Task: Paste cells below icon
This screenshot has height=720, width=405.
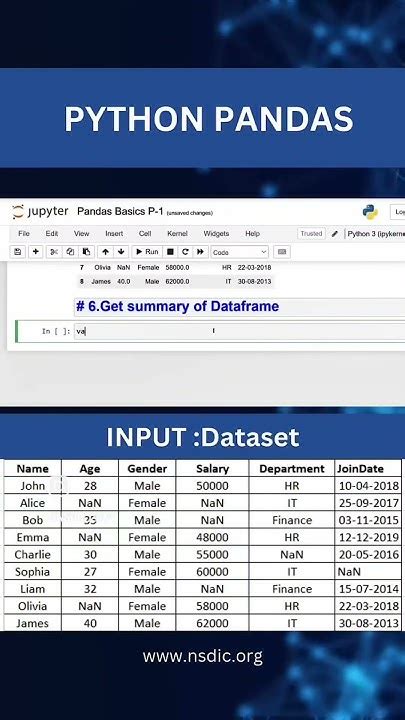Action: [86, 252]
